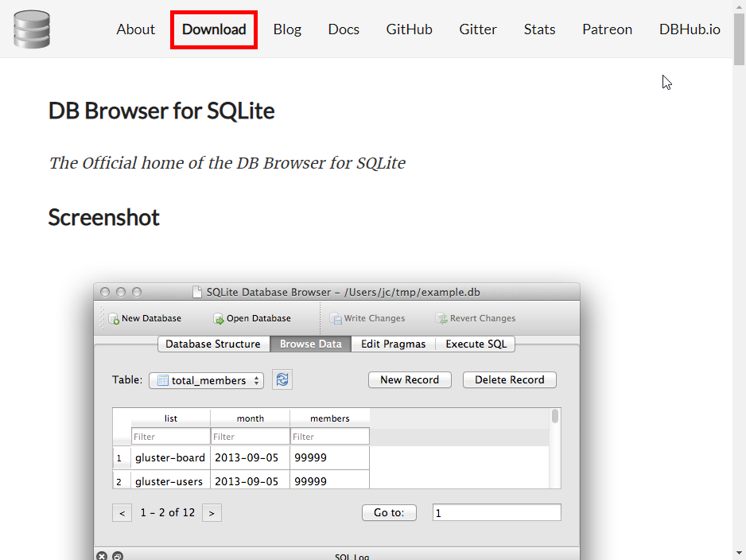Click the DB Browser for SQLite heading
This screenshot has width=746, height=560.
point(161,111)
